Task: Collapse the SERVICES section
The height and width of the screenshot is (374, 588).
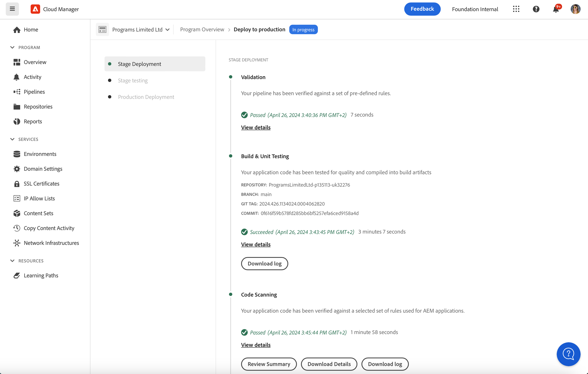Action: [x=13, y=139]
